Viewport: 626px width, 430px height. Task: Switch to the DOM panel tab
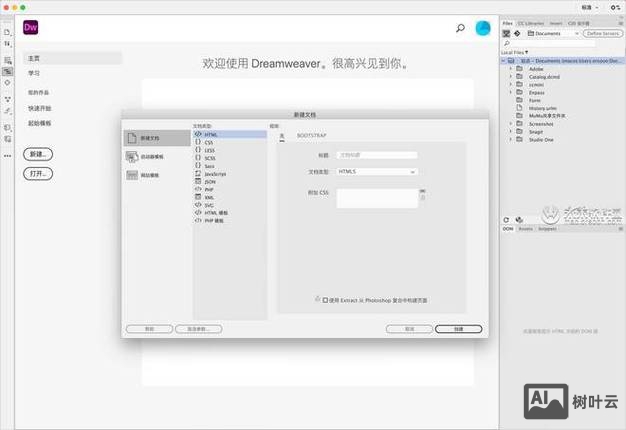[x=508, y=229]
